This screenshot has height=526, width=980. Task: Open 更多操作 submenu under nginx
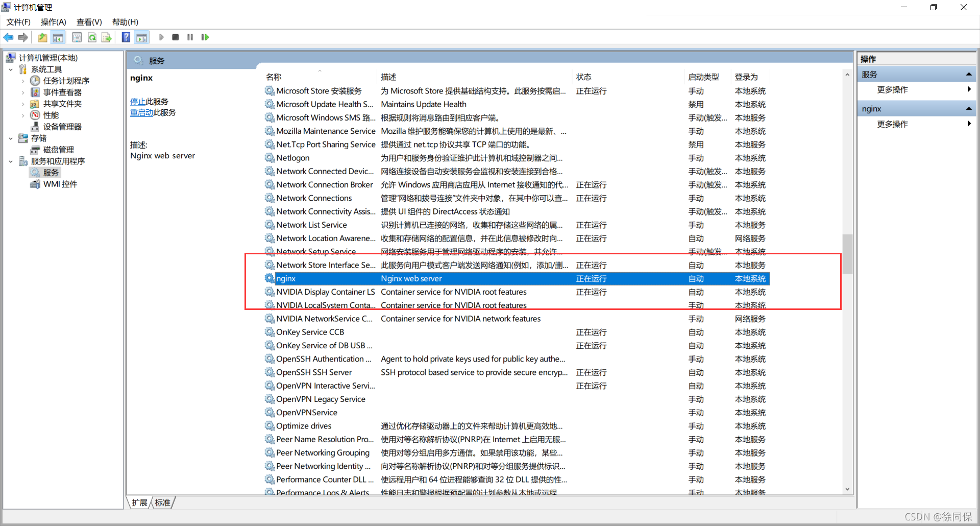coord(917,124)
